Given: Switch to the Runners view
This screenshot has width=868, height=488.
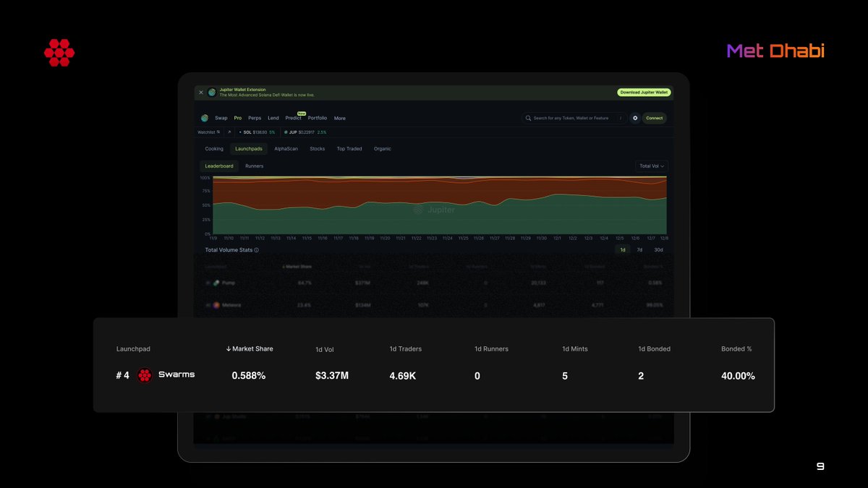Looking at the screenshot, I should coord(254,166).
